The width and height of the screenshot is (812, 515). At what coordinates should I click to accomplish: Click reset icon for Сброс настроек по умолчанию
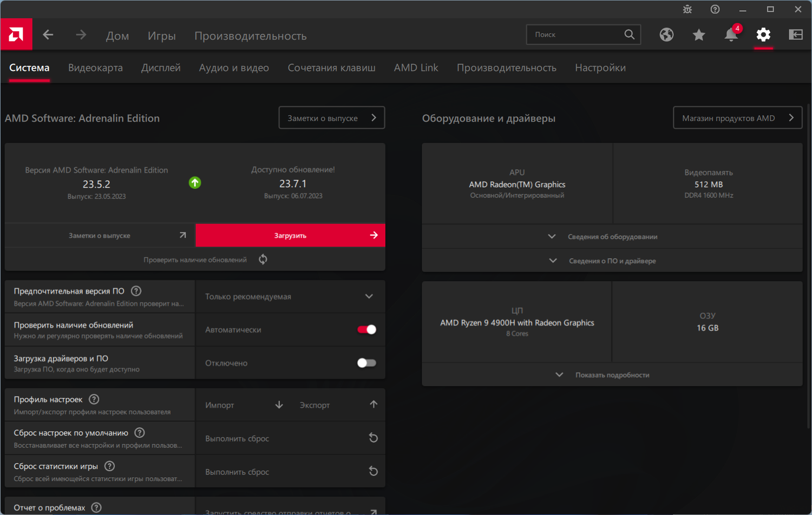click(373, 438)
